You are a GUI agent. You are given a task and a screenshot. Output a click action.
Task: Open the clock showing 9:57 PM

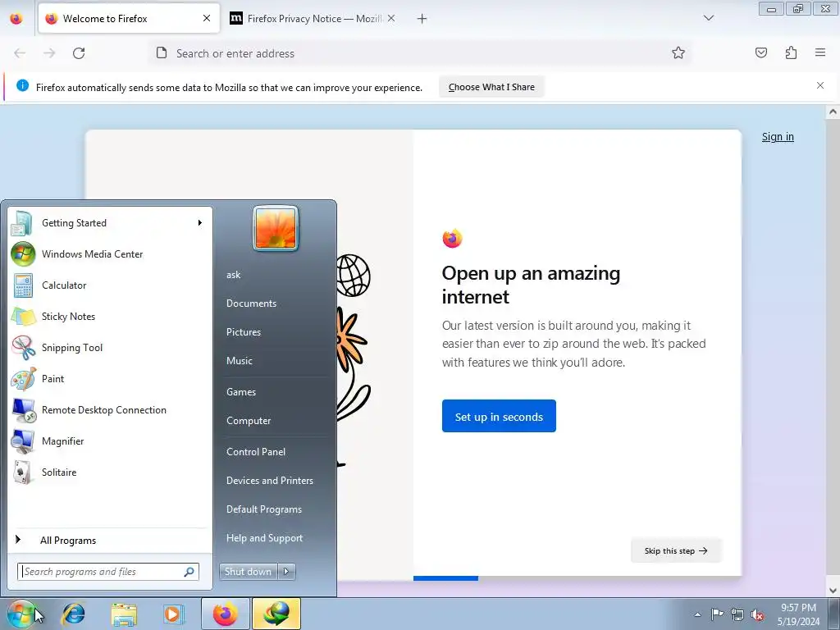(798, 614)
